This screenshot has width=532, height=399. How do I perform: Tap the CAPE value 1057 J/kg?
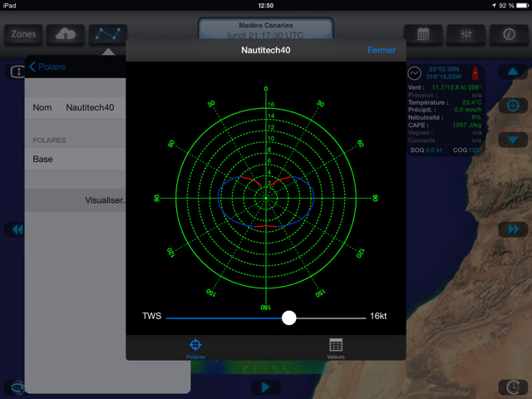[467, 126]
